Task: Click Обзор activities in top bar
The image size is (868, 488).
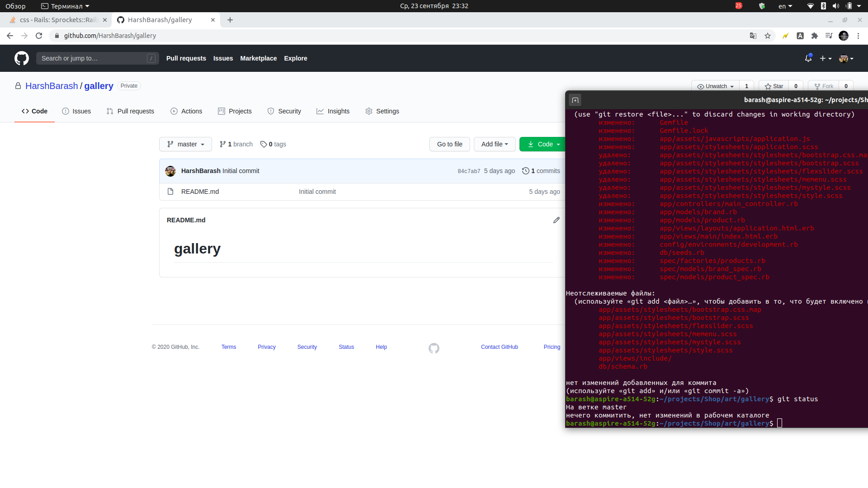Action: pyautogui.click(x=15, y=6)
